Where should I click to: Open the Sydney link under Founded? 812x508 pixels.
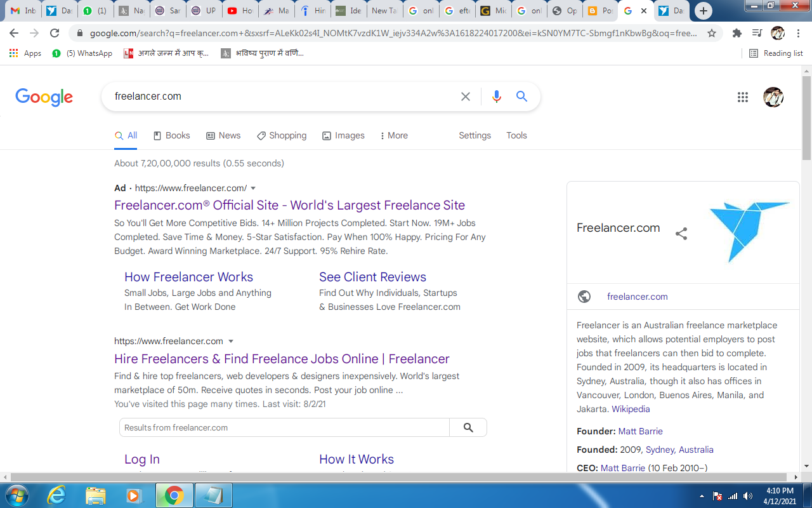pos(660,450)
